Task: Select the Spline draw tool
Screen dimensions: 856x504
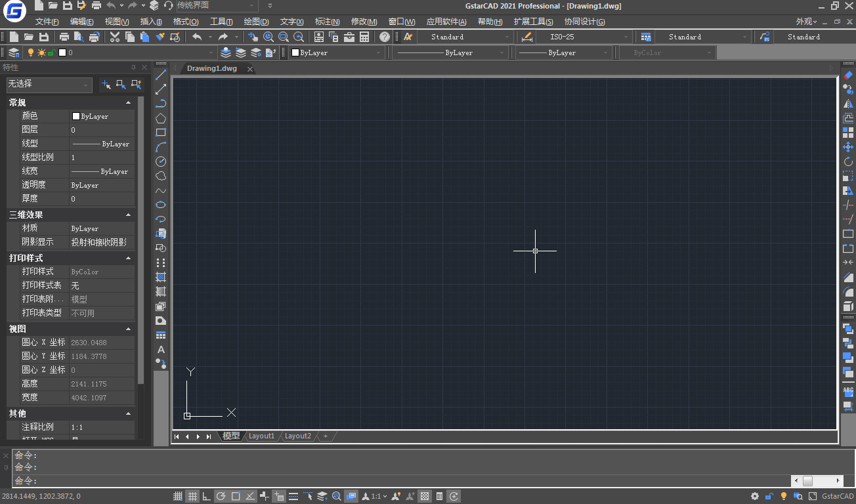Action: pyautogui.click(x=161, y=190)
